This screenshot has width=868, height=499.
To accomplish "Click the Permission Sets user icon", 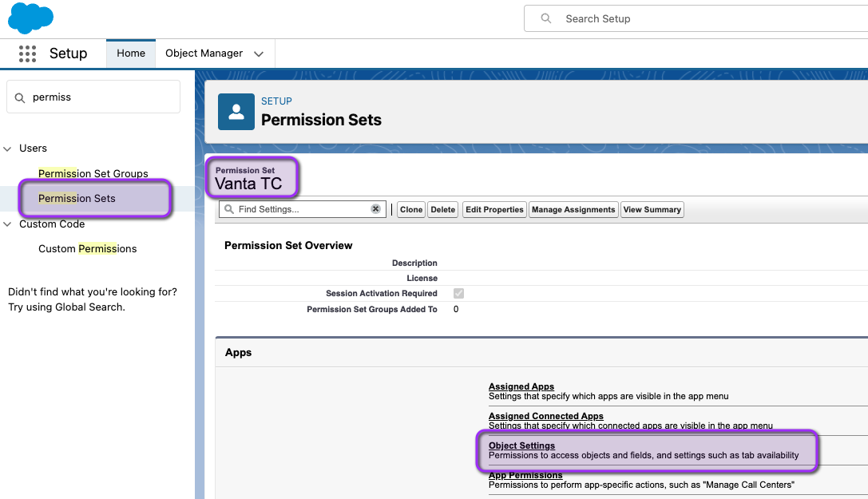I will 236,112.
